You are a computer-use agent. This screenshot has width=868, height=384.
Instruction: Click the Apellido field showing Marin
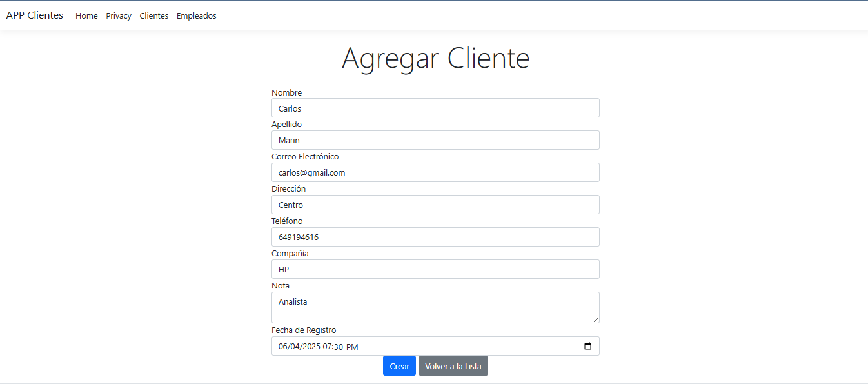coord(435,140)
